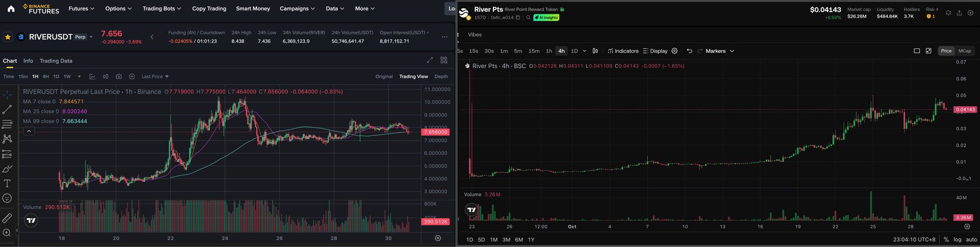Open candlestick chart type on Binance toolbar

[x=105, y=76]
